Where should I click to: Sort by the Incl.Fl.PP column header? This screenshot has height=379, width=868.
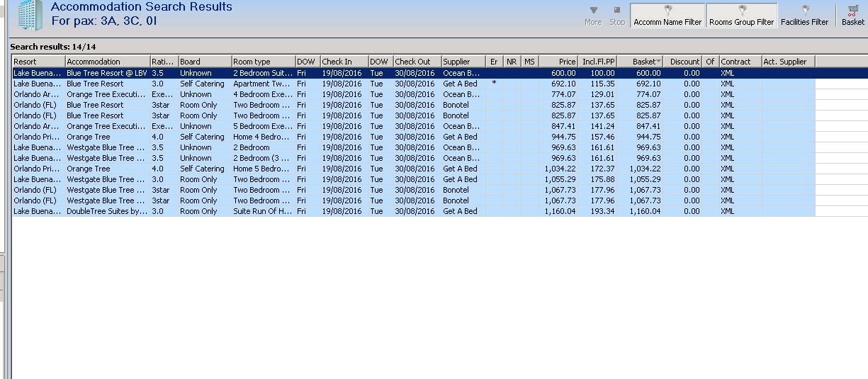599,62
